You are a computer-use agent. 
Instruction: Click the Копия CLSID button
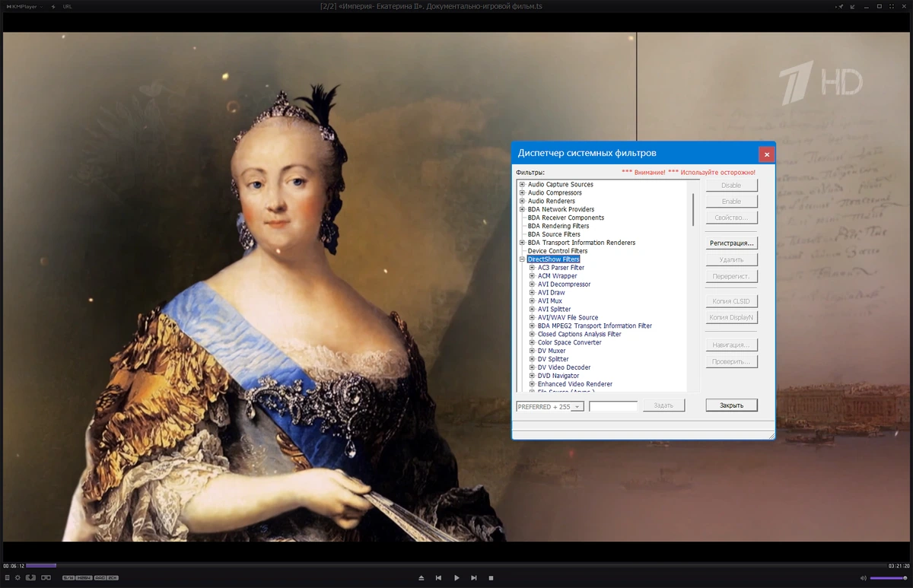tap(731, 301)
